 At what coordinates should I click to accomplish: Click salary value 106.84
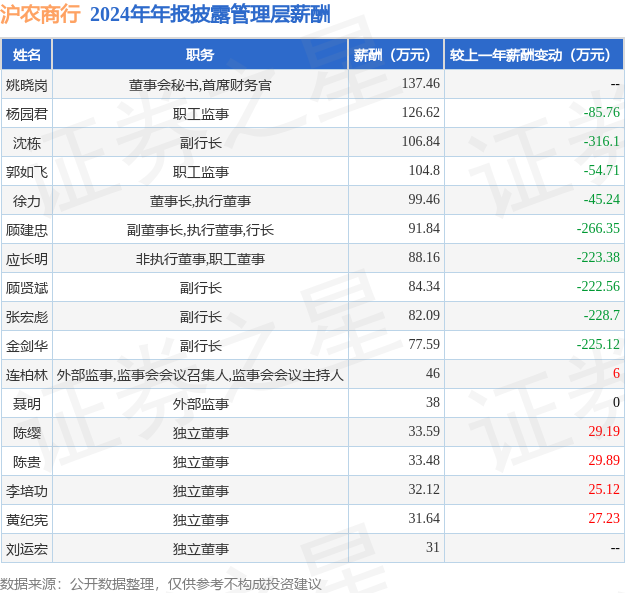421,141
